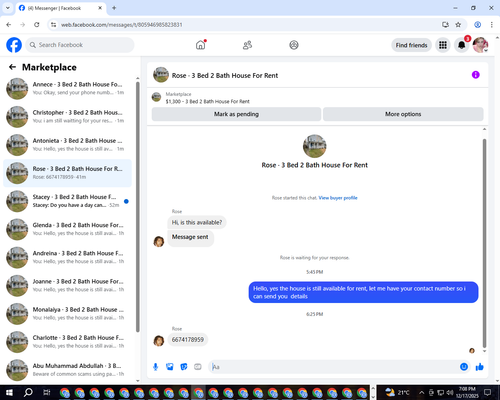Viewport: 500px width, 400px height.
Task: Open the emoji picker in composer
Action: pos(464,367)
